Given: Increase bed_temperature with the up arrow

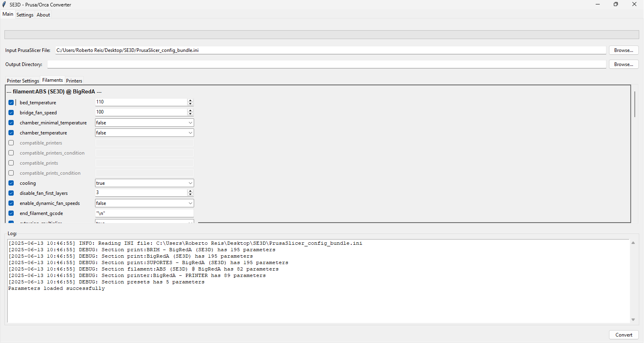Looking at the screenshot, I should point(190,100).
